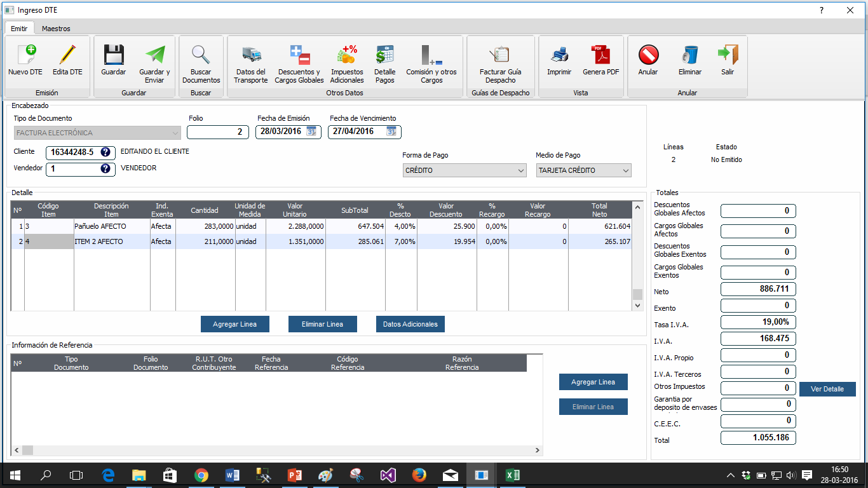Expand the Medio de Pago dropdown

tap(626, 170)
